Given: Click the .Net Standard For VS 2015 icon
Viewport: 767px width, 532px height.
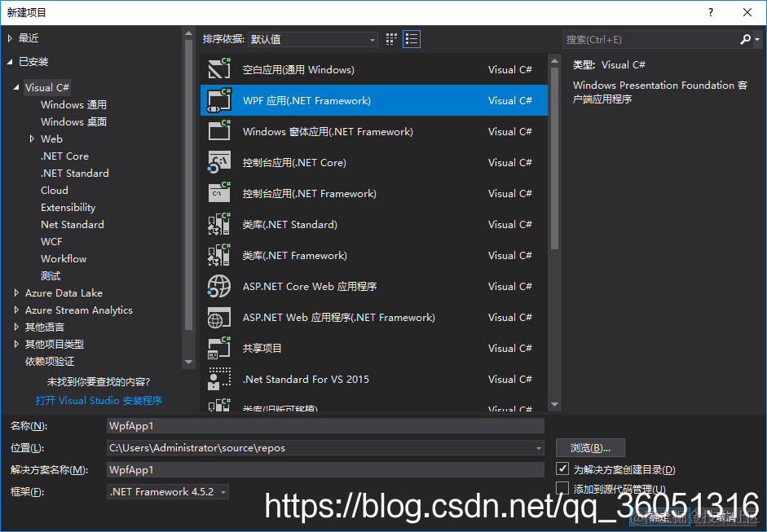Looking at the screenshot, I should (x=218, y=379).
